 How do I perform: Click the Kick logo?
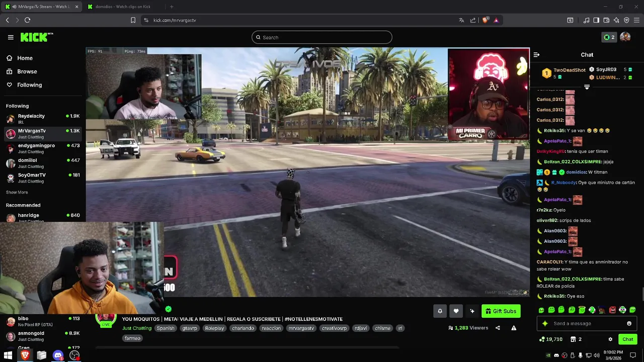click(37, 37)
